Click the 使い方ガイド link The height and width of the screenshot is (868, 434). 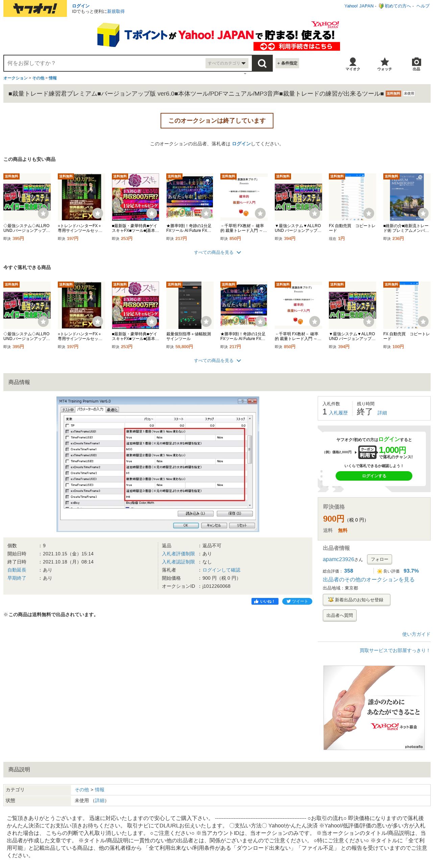tap(416, 634)
